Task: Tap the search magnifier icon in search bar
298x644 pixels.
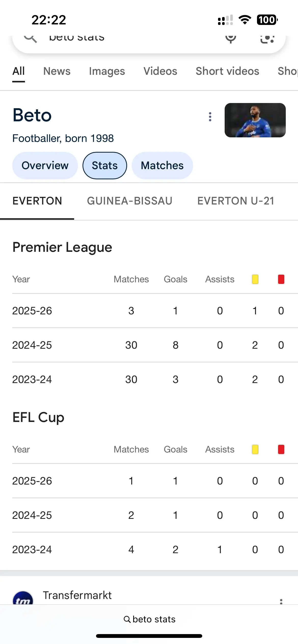Action: [x=30, y=38]
